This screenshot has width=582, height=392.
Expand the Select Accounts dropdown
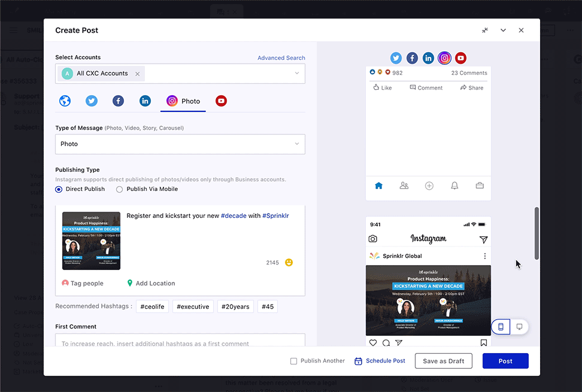pyautogui.click(x=297, y=73)
